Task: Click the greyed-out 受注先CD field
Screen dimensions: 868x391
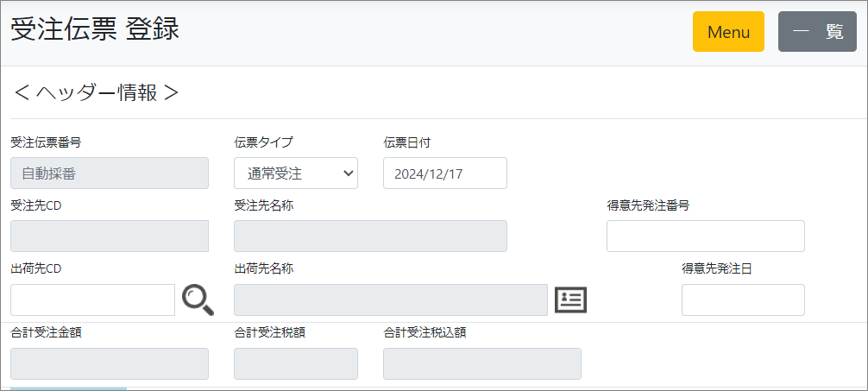Action: [x=110, y=236]
